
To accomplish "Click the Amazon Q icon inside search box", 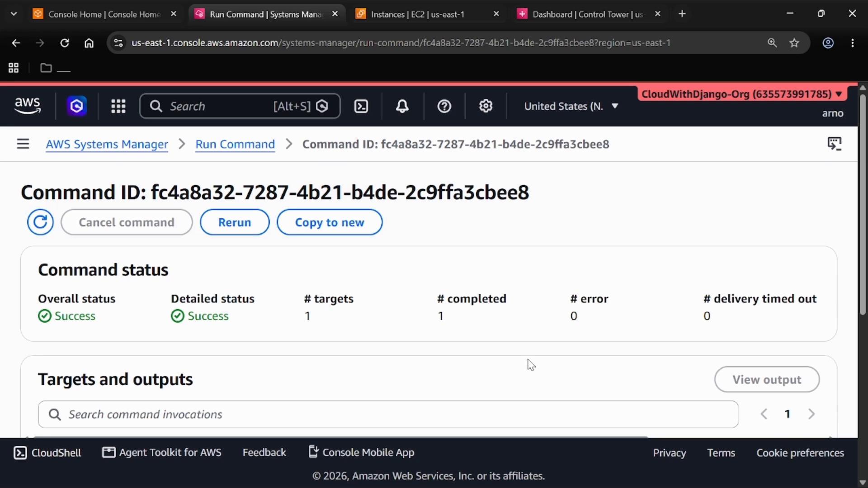I will click(x=322, y=106).
